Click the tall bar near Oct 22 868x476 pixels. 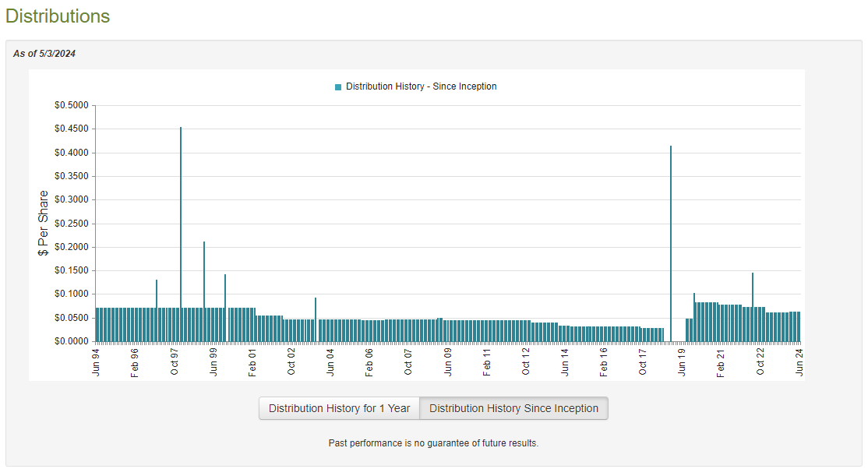click(x=753, y=308)
